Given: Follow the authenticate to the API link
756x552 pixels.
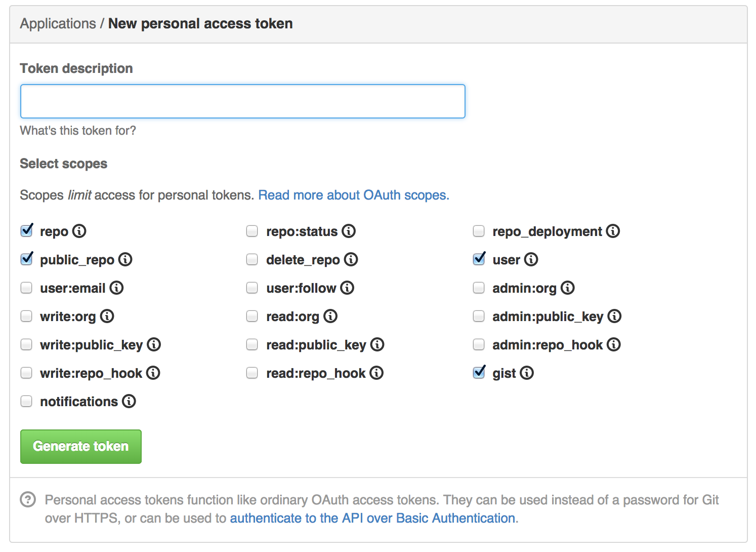Looking at the screenshot, I should 373,518.
